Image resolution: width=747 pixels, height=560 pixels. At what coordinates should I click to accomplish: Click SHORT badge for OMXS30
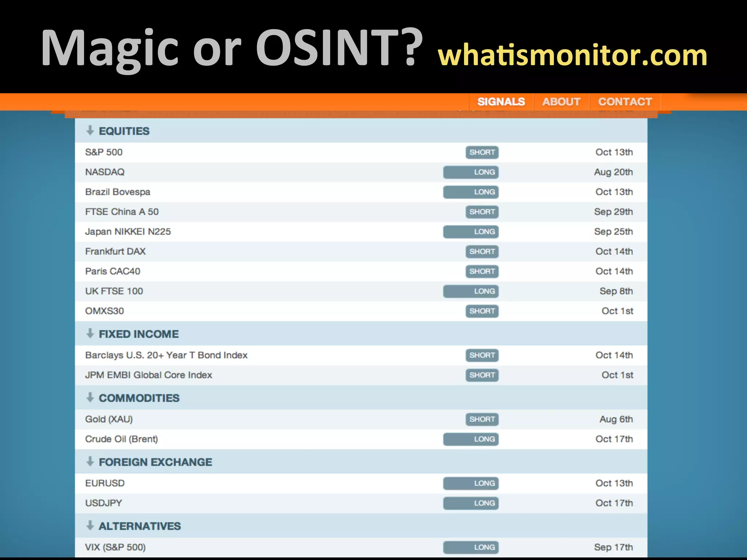(482, 311)
